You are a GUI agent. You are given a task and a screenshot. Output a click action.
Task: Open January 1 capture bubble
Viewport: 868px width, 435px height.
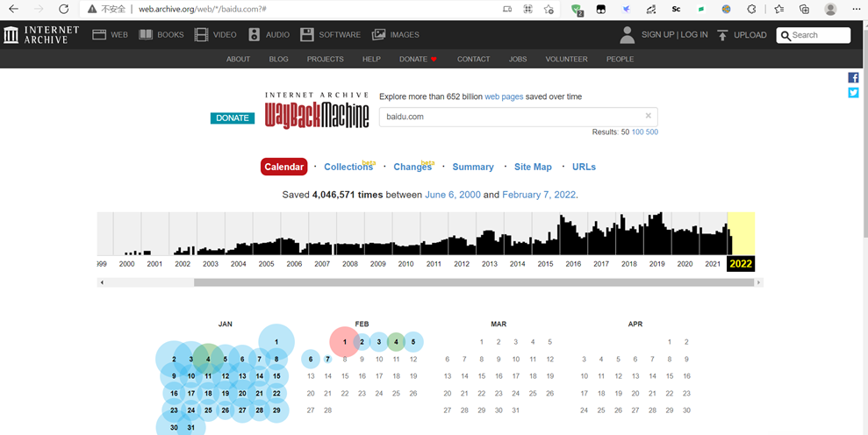coord(276,342)
